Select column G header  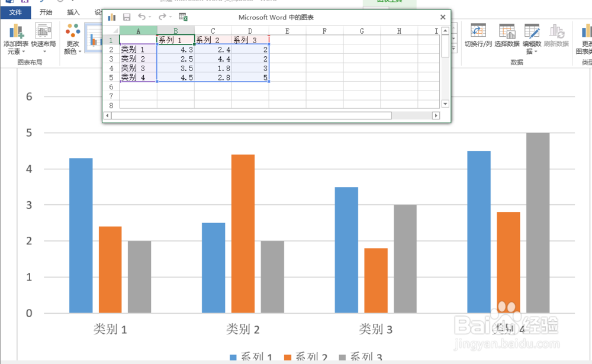point(362,31)
